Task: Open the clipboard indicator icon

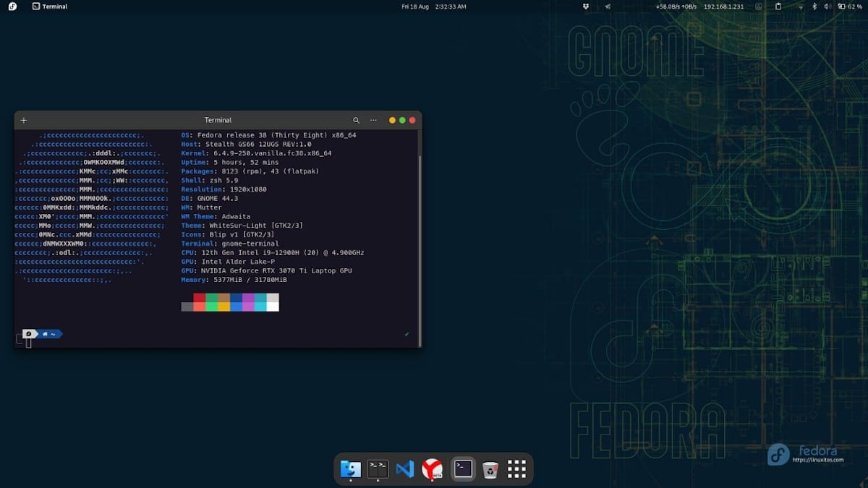Action: [778, 7]
